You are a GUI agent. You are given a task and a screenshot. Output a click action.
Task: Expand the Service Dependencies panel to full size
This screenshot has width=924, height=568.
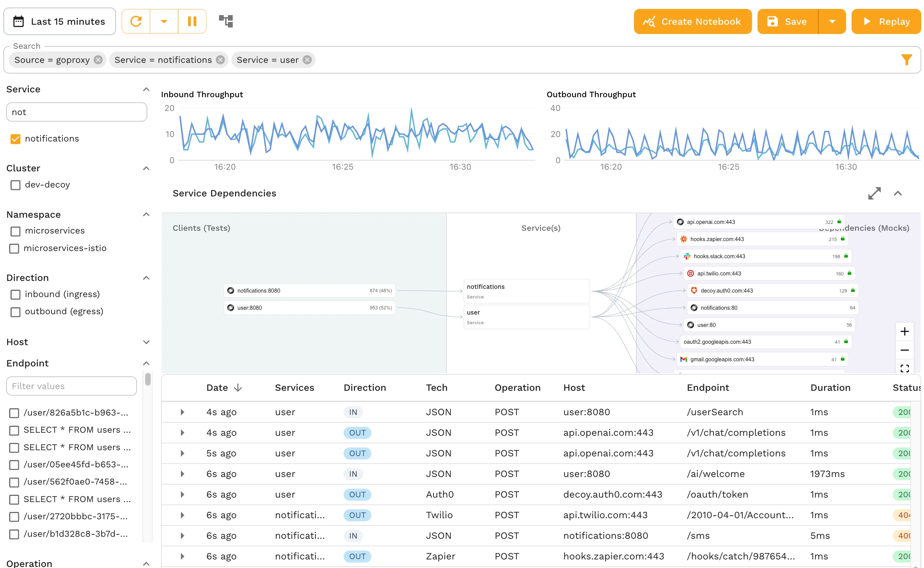click(875, 193)
